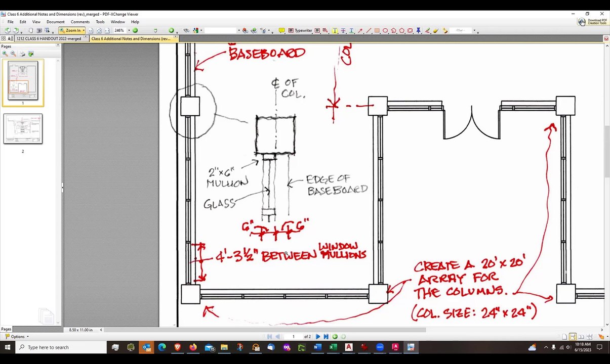Select the Sticky Note tool
Screen dimensions: 610x364
(282, 30)
